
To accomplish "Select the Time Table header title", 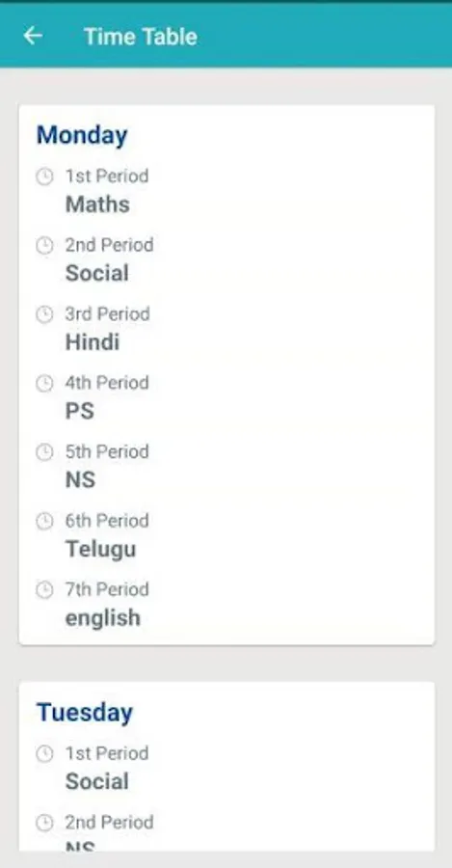I will tap(141, 37).
